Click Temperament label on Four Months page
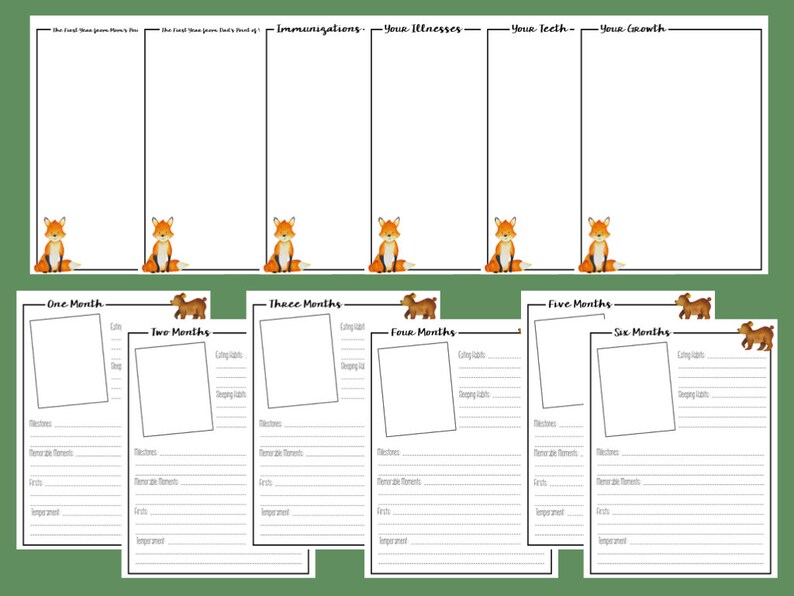The width and height of the screenshot is (794, 596). point(393,541)
